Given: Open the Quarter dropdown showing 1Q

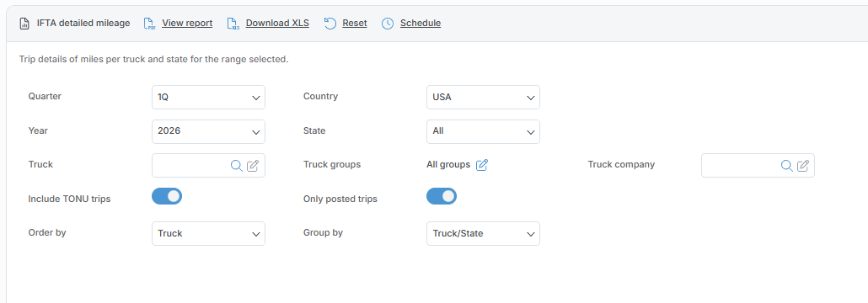Looking at the screenshot, I should click(x=209, y=98).
